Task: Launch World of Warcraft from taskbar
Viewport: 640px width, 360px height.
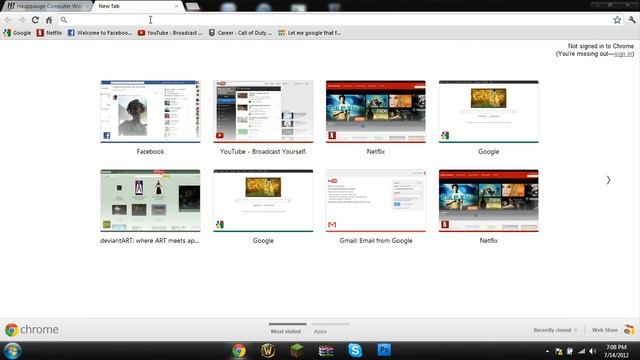Action: tap(268, 351)
